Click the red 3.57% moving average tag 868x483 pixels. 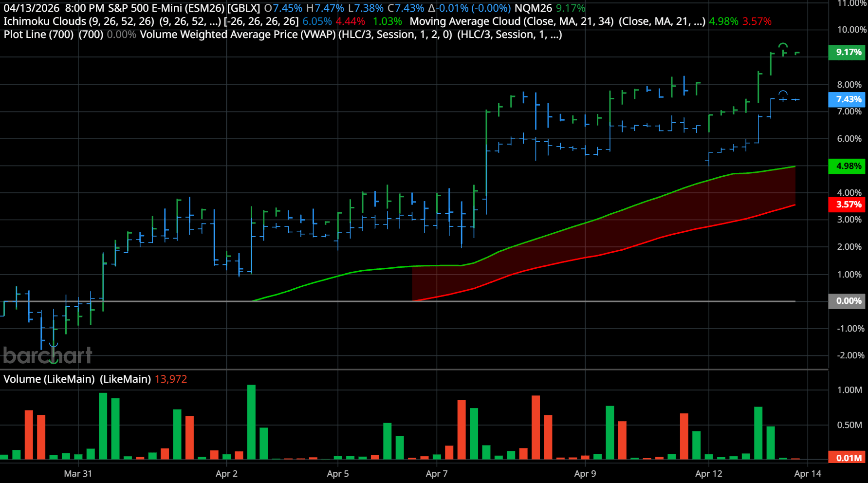848,204
